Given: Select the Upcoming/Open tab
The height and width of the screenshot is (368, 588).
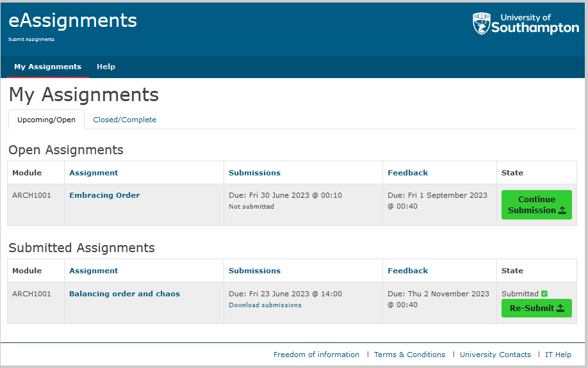Looking at the screenshot, I should click(x=47, y=120).
